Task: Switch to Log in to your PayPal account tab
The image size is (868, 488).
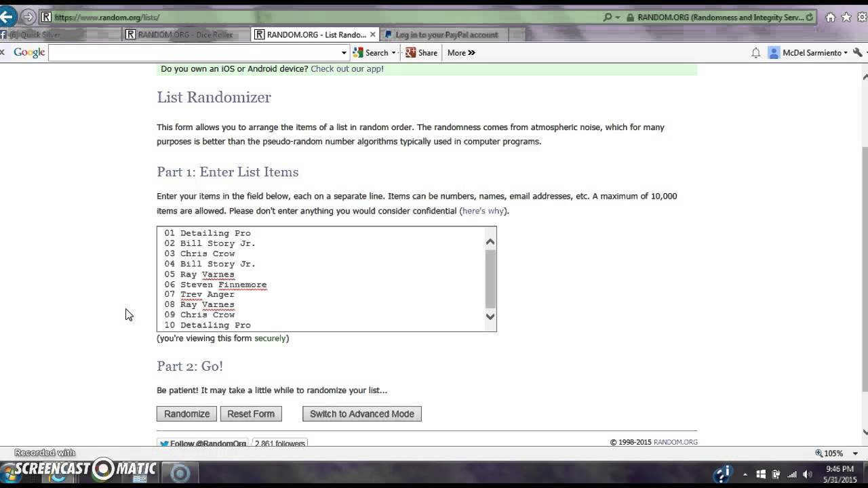Action: pyautogui.click(x=446, y=35)
